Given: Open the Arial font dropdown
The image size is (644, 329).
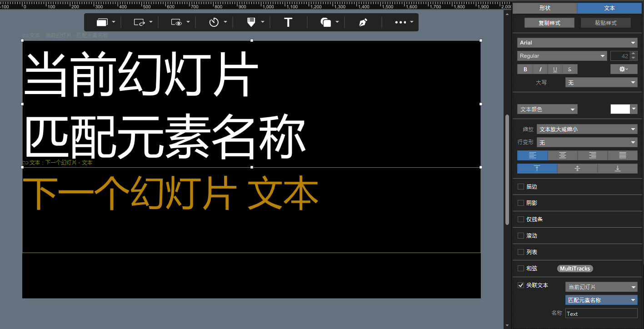Looking at the screenshot, I should pyautogui.click(x=576, y=42).
